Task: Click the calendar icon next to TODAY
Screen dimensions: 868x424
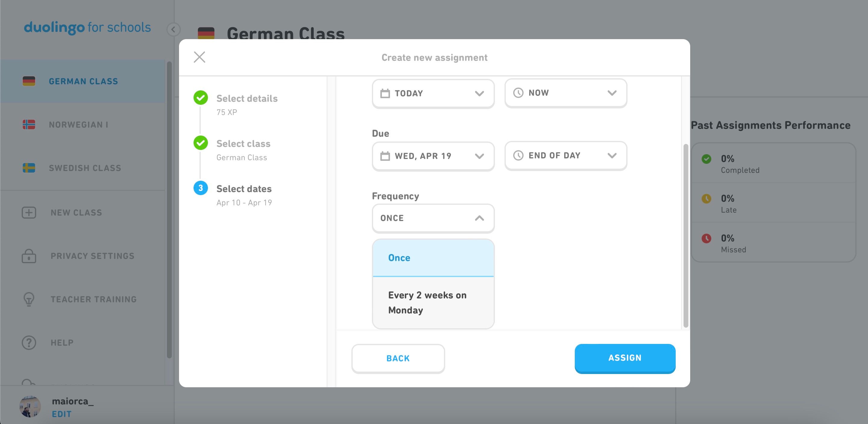Action: tap(385, 93)
